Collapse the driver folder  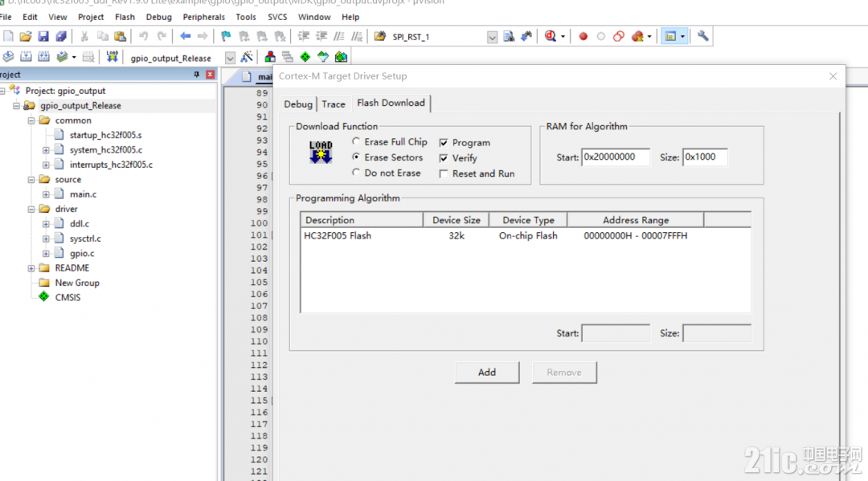click(31, 209)
